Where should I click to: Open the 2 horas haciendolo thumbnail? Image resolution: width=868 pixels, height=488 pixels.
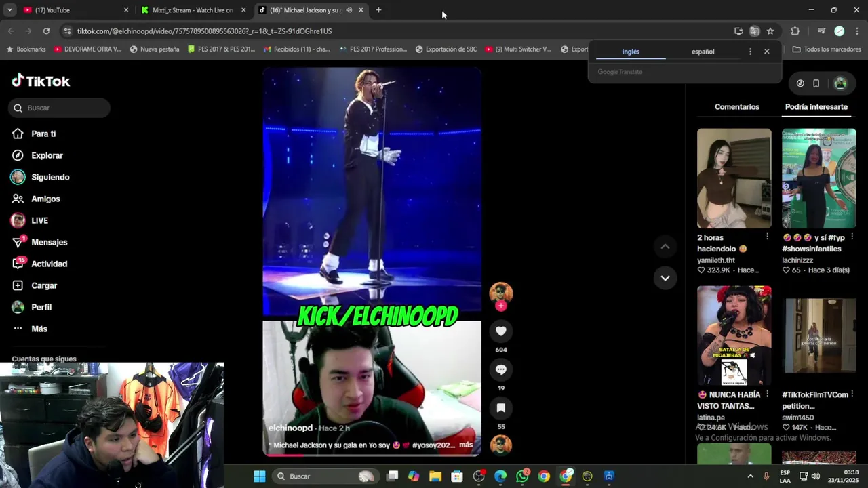(x=734, y=178)
